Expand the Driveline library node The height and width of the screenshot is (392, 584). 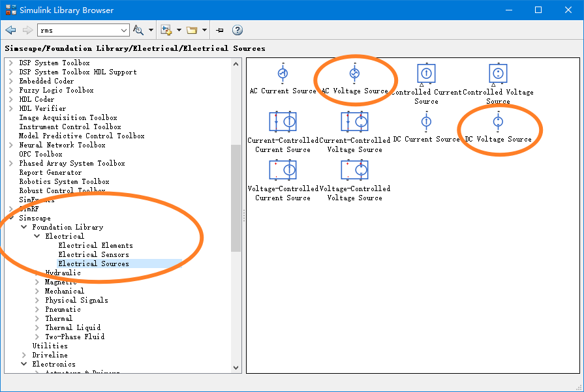(24, 355)
